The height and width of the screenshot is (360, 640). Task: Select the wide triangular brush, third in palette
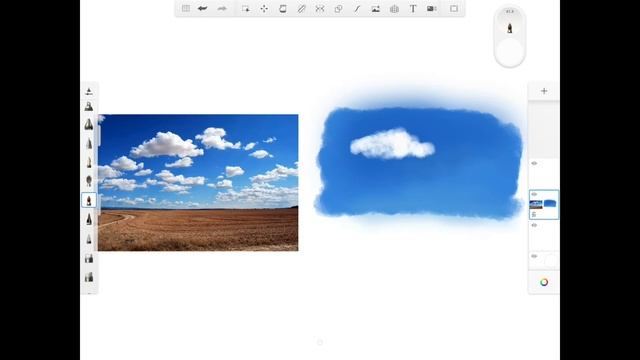(89, 124)
